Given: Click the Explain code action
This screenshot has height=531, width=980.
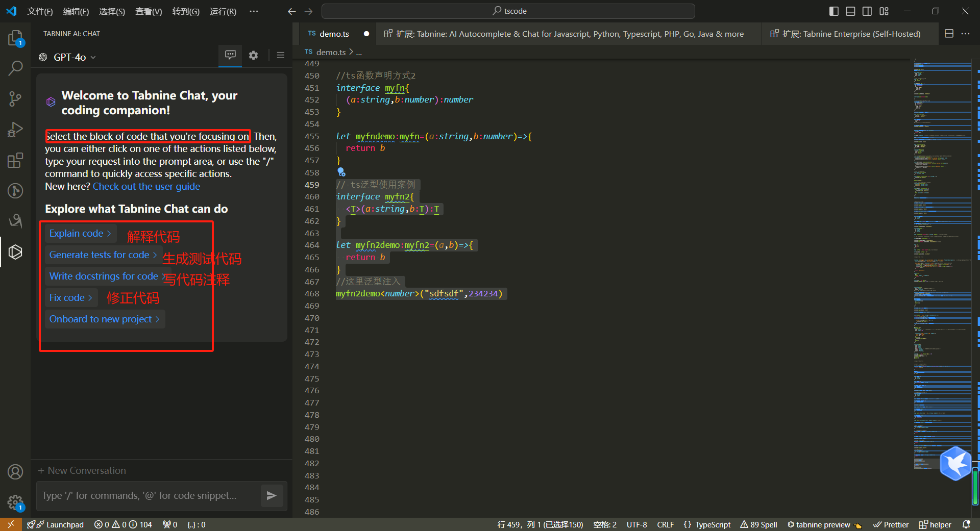Looking at the screenshot, I should pos(80,233).
